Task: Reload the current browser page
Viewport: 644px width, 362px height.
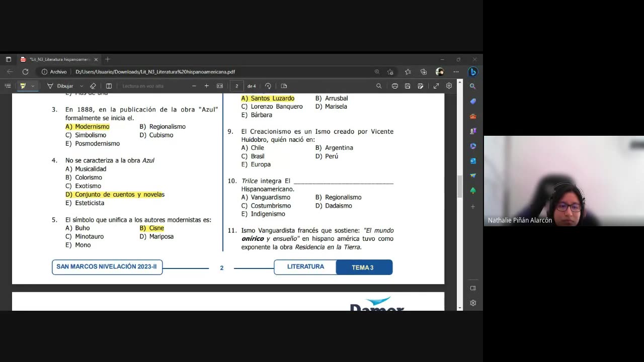Action: click(25, 72)
